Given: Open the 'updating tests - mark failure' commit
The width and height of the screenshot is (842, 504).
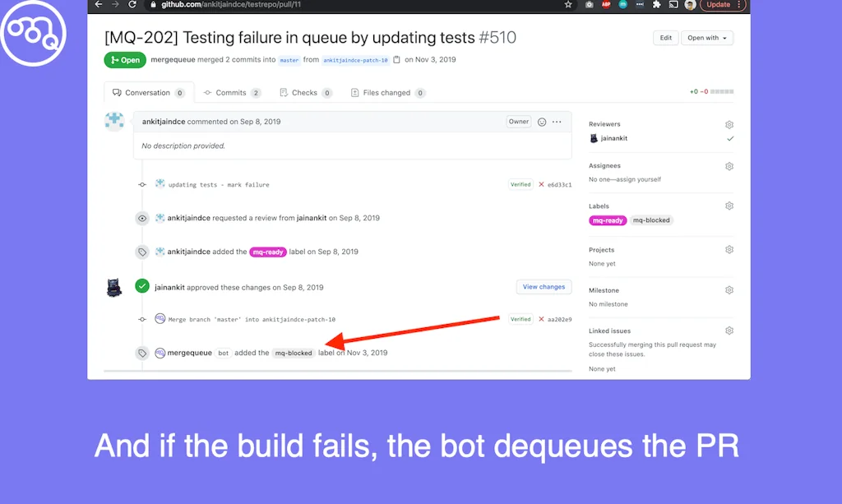Looking at the screenshot, I should (219, 185).
